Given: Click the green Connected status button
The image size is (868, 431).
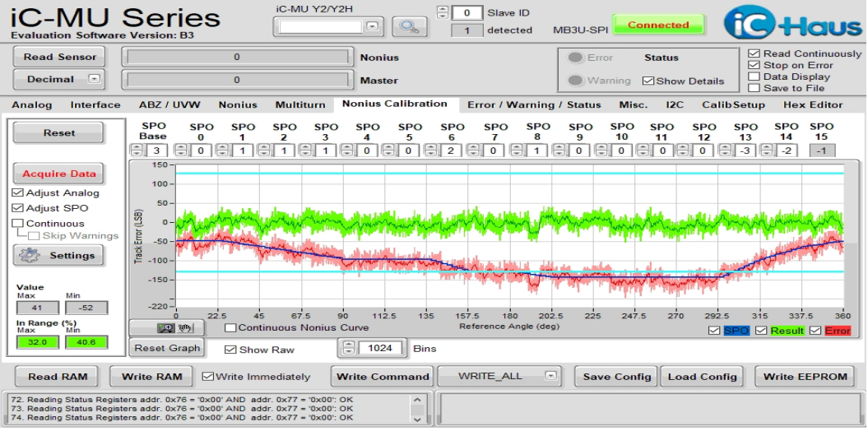Looking at the screenshot, I should (658, 25).
